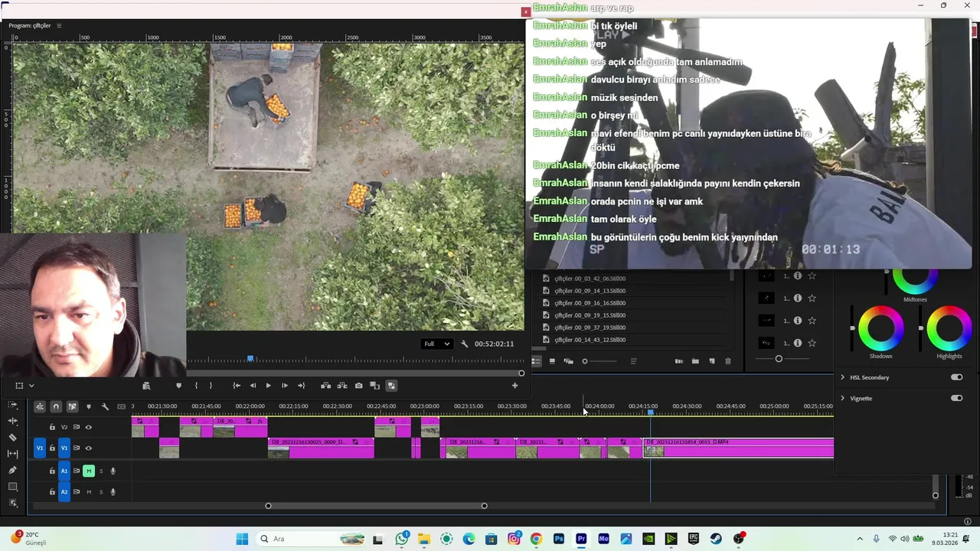Adjust the Shadows luminance slider

[x=852, y=328]
